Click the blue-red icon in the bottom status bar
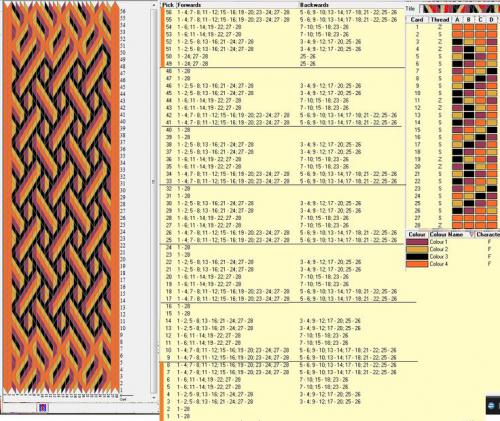This screenshot has height=421, width=500. [43, 407]
